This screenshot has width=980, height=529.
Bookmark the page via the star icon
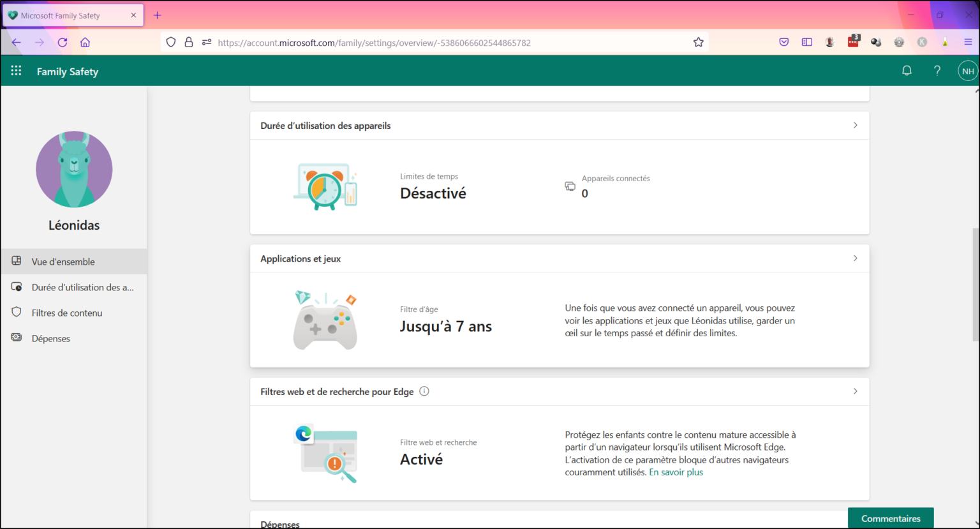[698, 41]
